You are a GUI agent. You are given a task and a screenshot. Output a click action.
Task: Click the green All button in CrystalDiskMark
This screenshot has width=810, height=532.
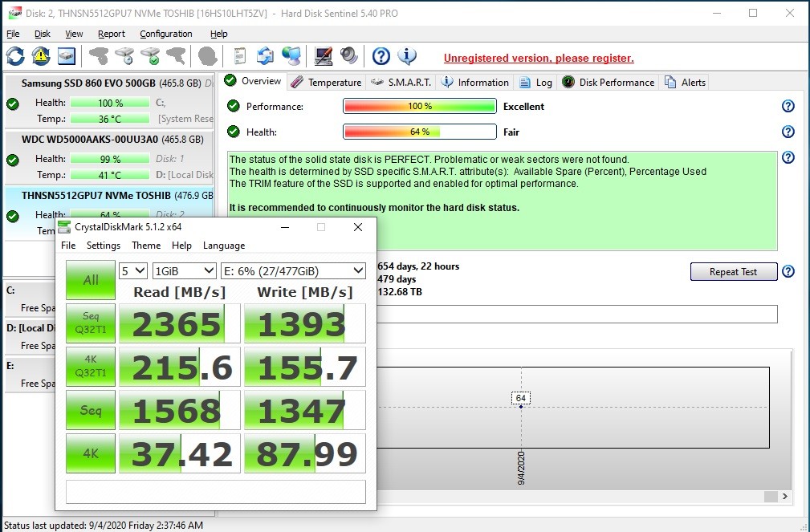[91, 280]
